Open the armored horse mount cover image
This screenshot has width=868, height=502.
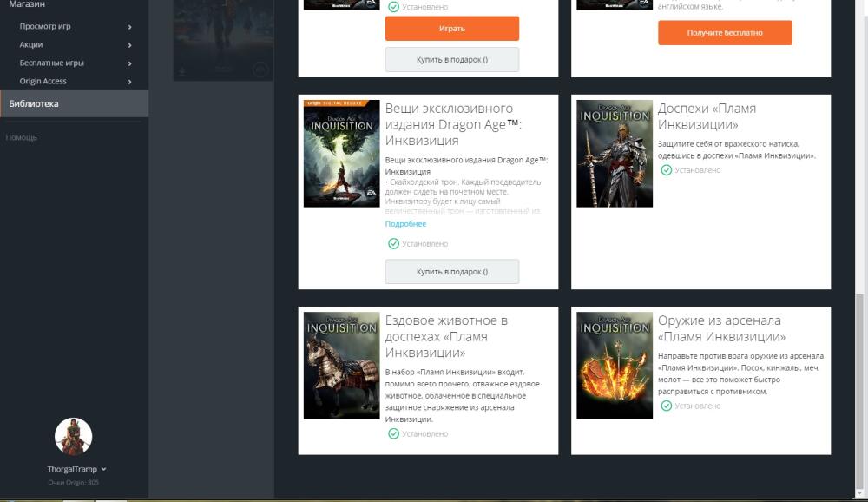(x=341, y=366)
